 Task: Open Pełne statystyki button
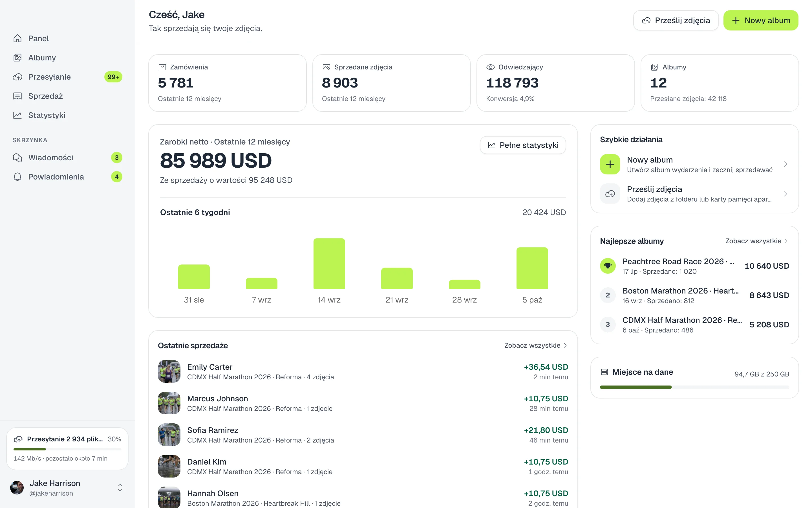[523, 145]
